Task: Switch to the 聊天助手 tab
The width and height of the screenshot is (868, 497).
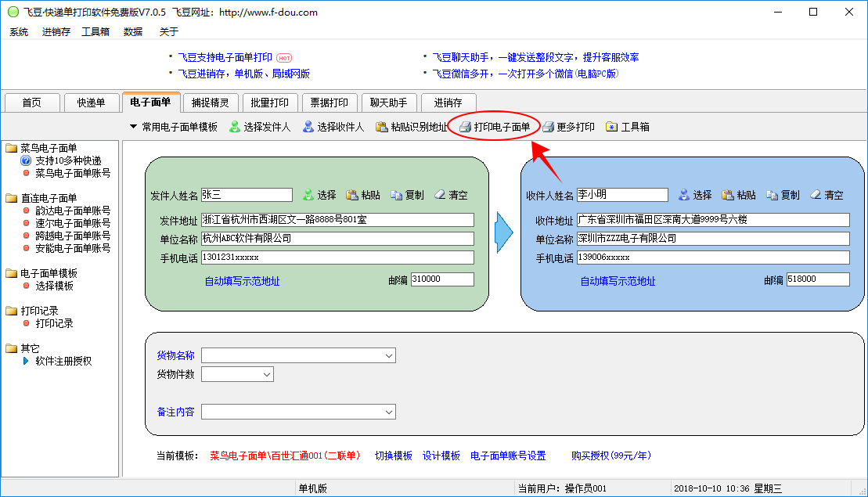Action: pyautogui.click(x=389, y=103)
